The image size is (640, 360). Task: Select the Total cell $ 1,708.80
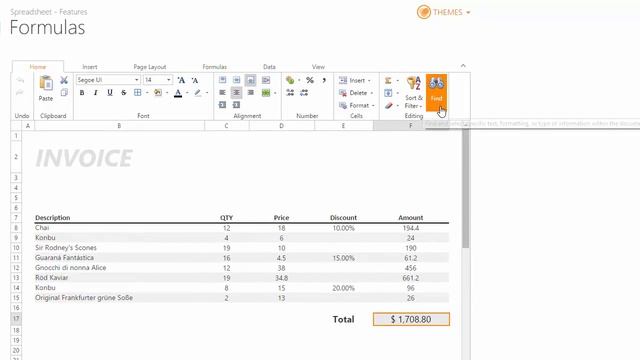411,319
